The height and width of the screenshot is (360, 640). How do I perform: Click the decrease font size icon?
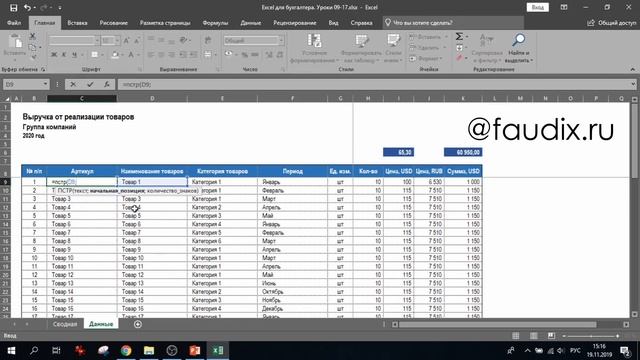[137, 40]
